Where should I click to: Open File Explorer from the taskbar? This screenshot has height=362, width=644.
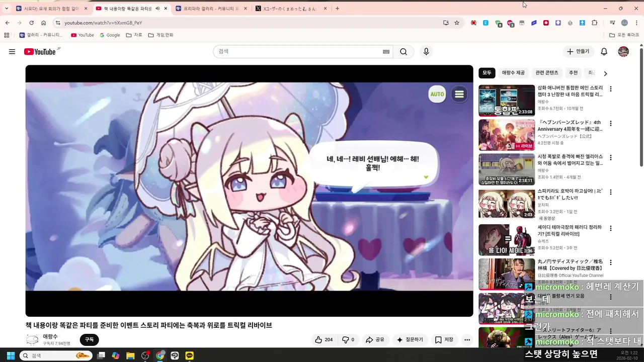(130, 355)
